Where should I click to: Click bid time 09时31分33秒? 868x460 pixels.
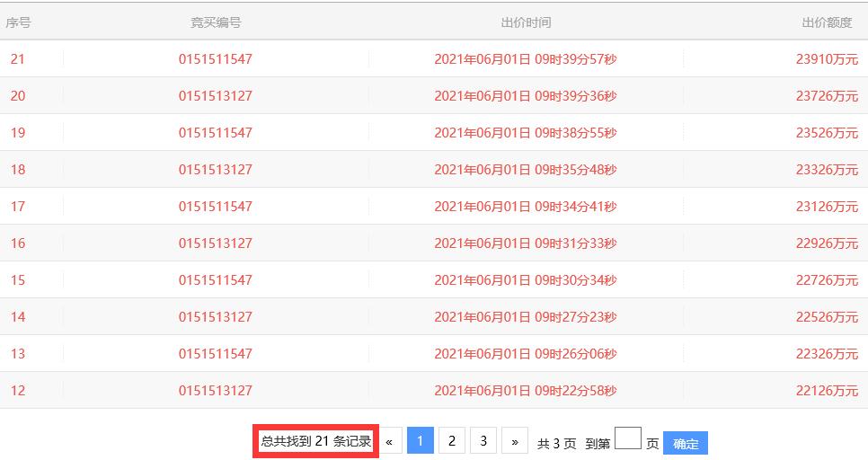click(576, 243)
